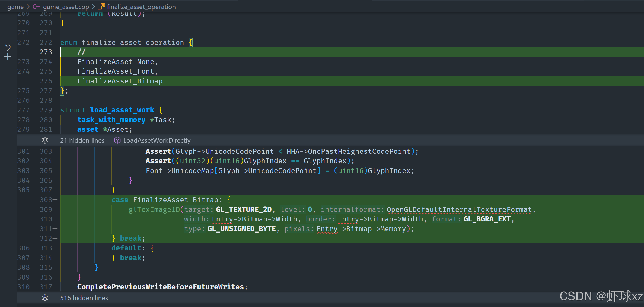Click the revert change arrow icon
This screenshot has width=644, height=307.
(8, 48)
